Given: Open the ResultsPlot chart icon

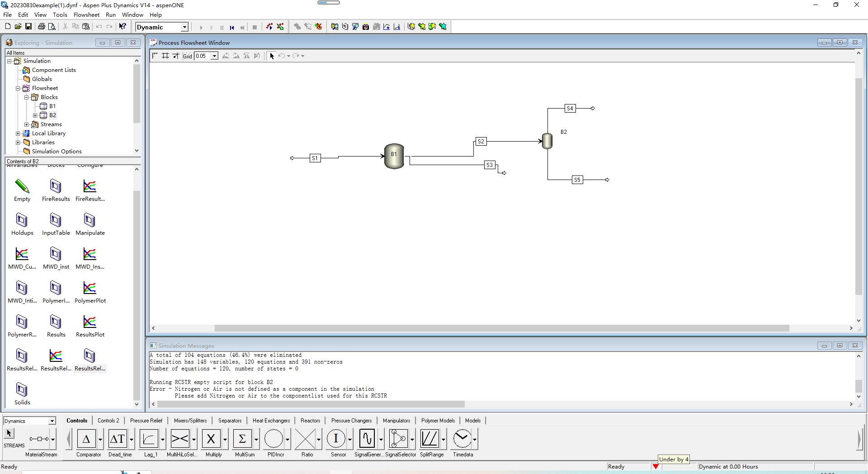Looking at the screenshot, I should 90,326.
